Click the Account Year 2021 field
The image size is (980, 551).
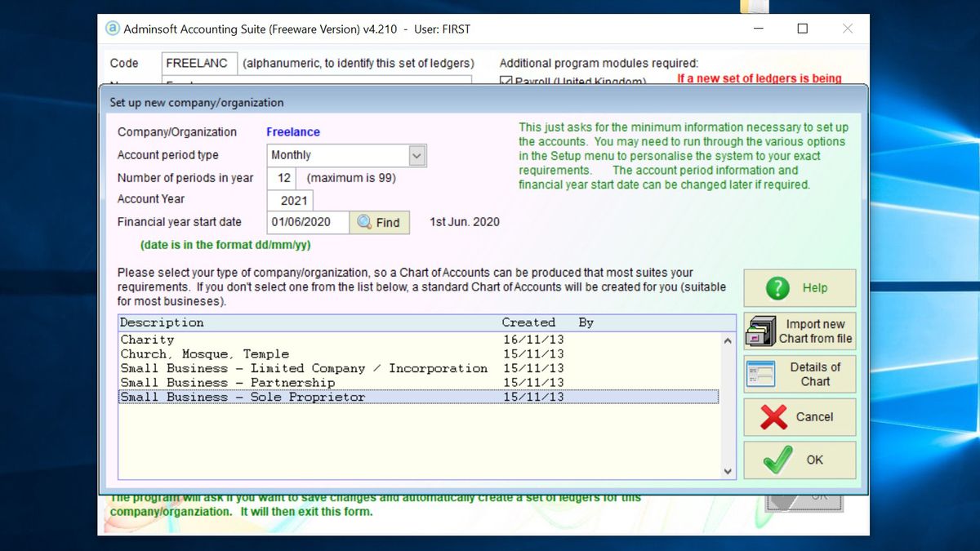coord(290,200)
